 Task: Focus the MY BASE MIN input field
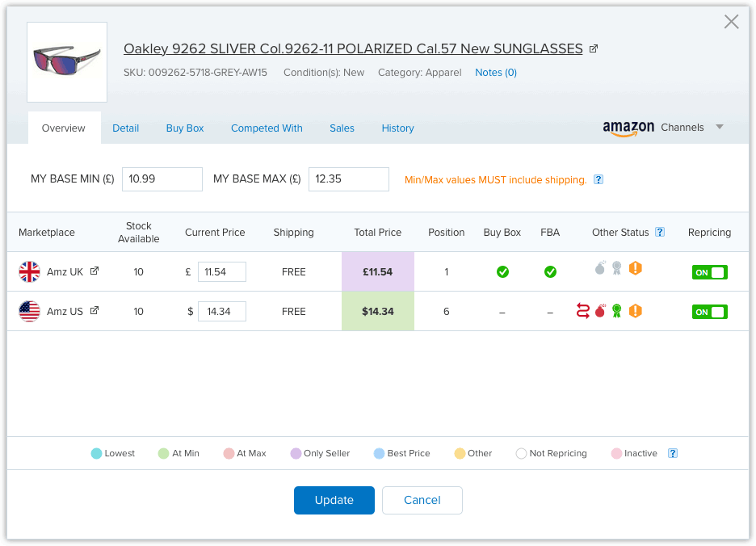coord(162,179)
